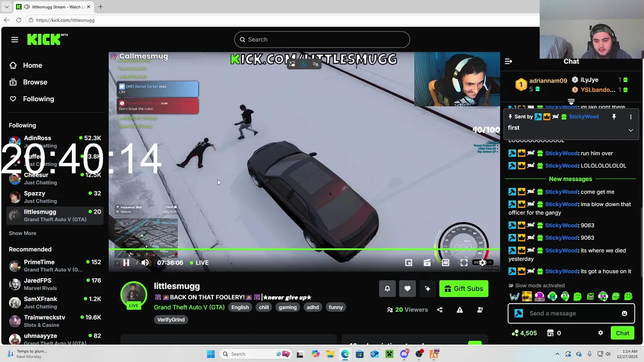644x362 pixels.
Task: Open moderators user icon
Action: click(x=480, y=310)
